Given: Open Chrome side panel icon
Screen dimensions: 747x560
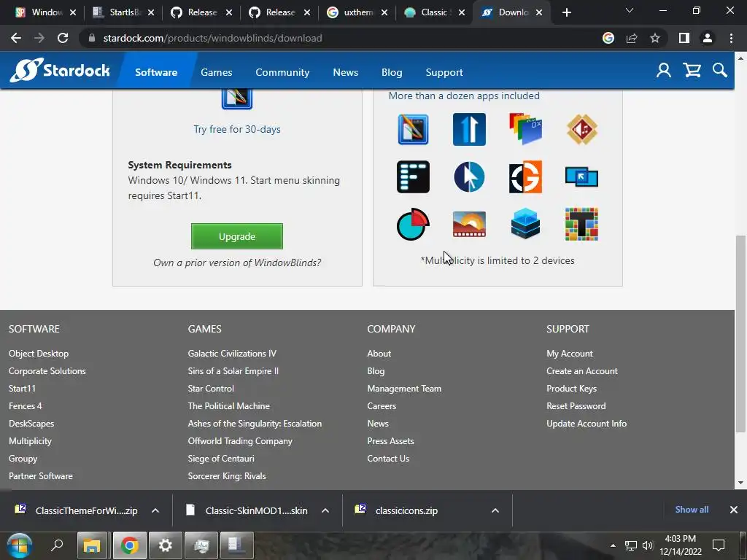Looking at the screenshot, I should tap(684, 38).
